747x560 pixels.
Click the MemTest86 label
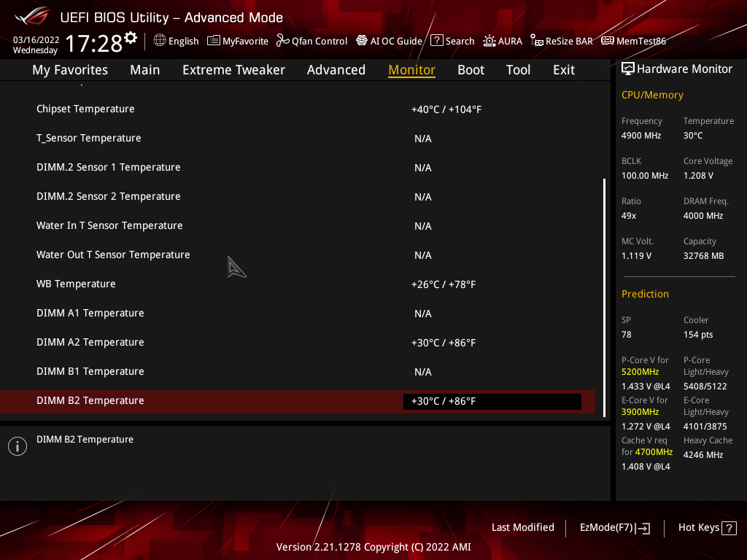(640, 41)
